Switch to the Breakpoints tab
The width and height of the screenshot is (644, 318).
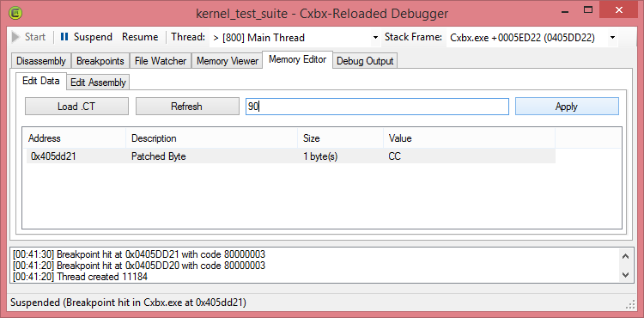pyautogui.click(x=100, y=61)
